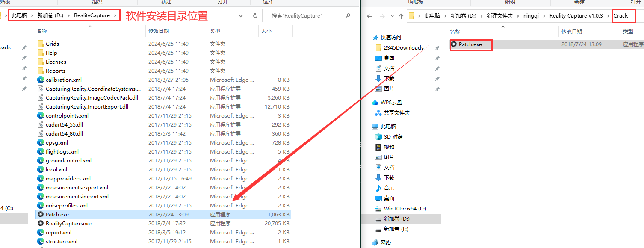Select the groundcontrol.xml file
This screenshot has width=644, height=248.
pyautogui.click(x=68, y=160)
